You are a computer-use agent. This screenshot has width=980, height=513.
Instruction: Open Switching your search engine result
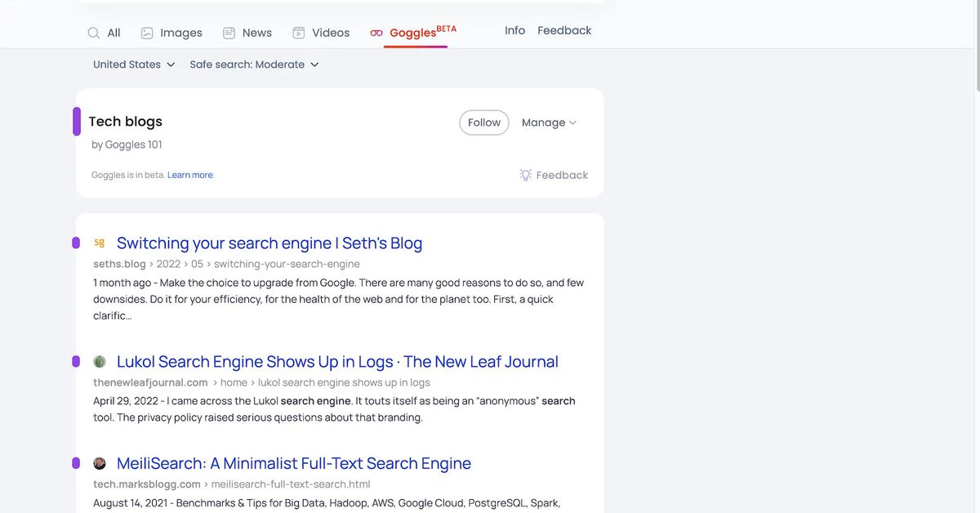tap(269, 243)
